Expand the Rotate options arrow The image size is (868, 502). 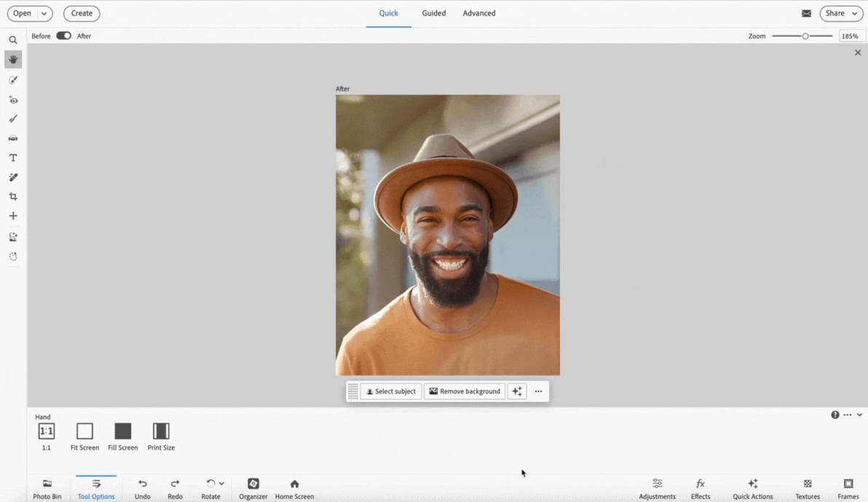pos(221,484)
